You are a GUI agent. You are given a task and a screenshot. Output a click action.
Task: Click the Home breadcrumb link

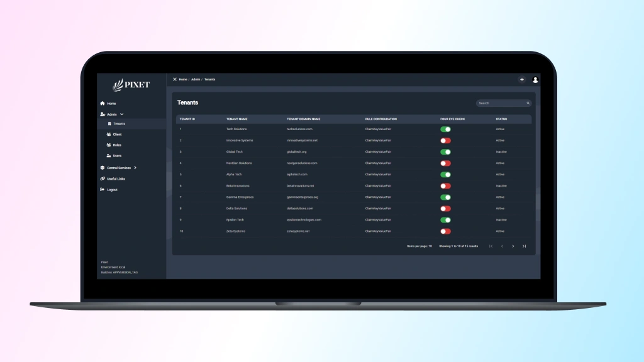[x=183, y=79]
